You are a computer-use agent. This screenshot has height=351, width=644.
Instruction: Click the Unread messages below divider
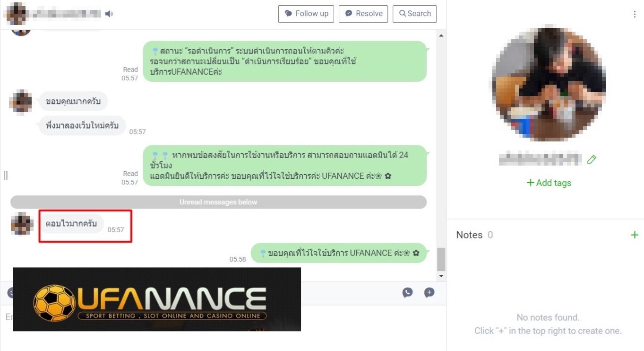pos(218,202)
